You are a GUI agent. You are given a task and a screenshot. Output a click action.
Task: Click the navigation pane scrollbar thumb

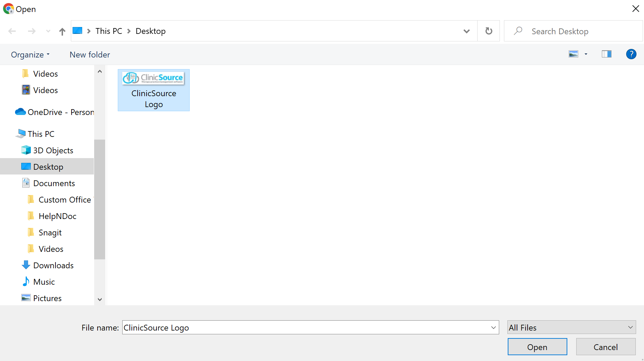click(100, 199)
